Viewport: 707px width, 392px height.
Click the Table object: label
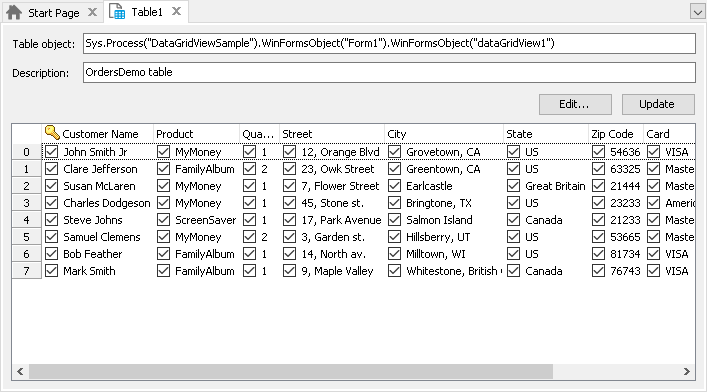[44, 44]
